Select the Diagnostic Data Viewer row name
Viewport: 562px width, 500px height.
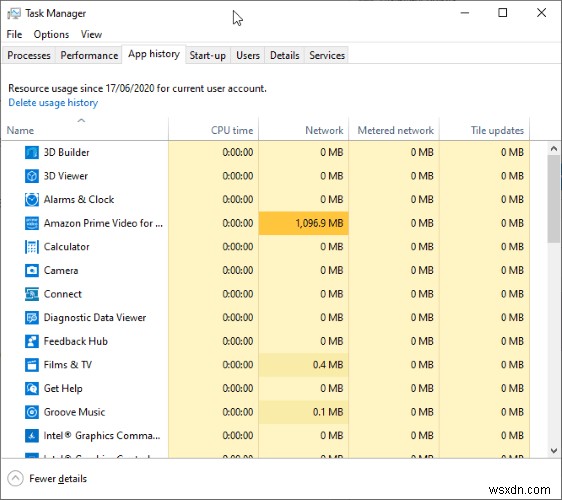pyautogui.click(x=95, y=318)
